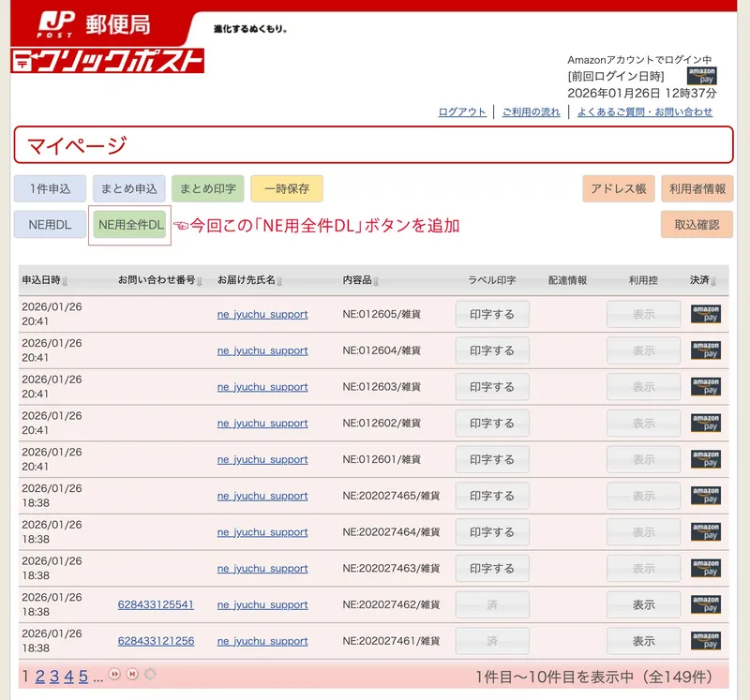Click the amazon pay icon in the NE:012601 row

tap(706, 459)
